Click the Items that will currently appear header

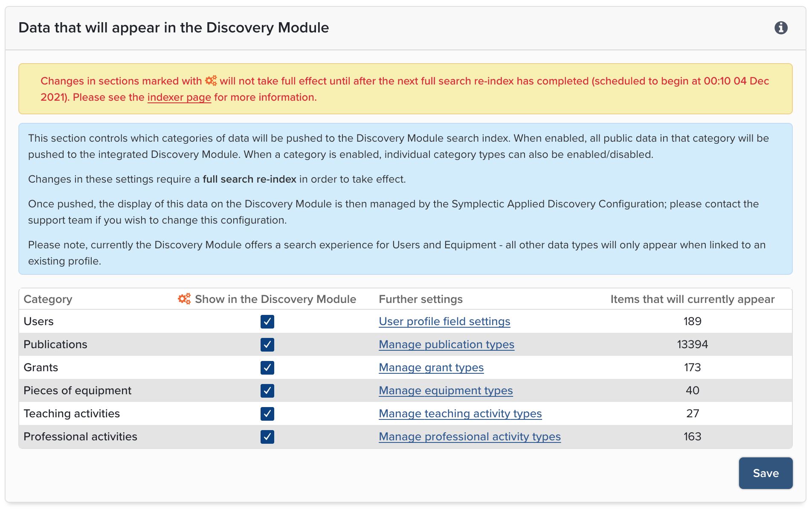coord(692,299)
